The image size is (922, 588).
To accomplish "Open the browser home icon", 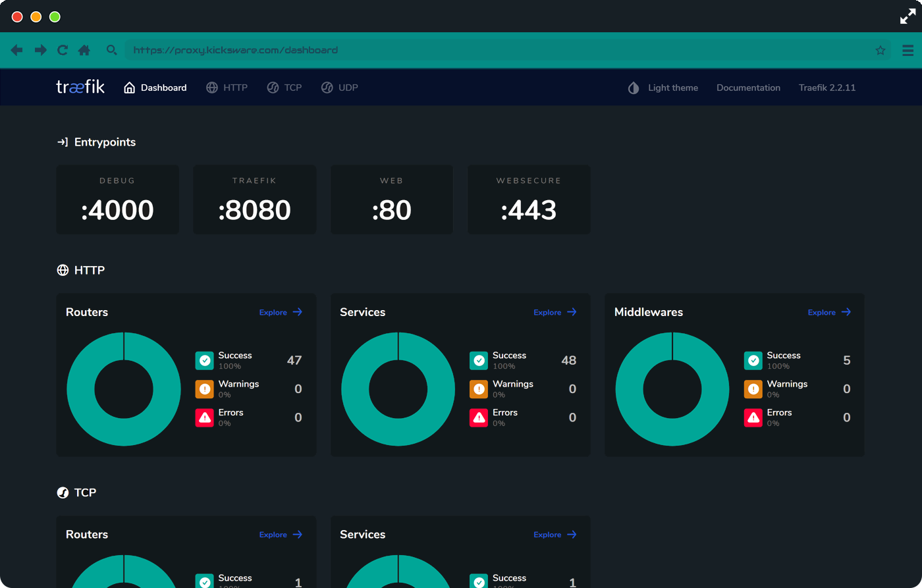I will point(84,50).
